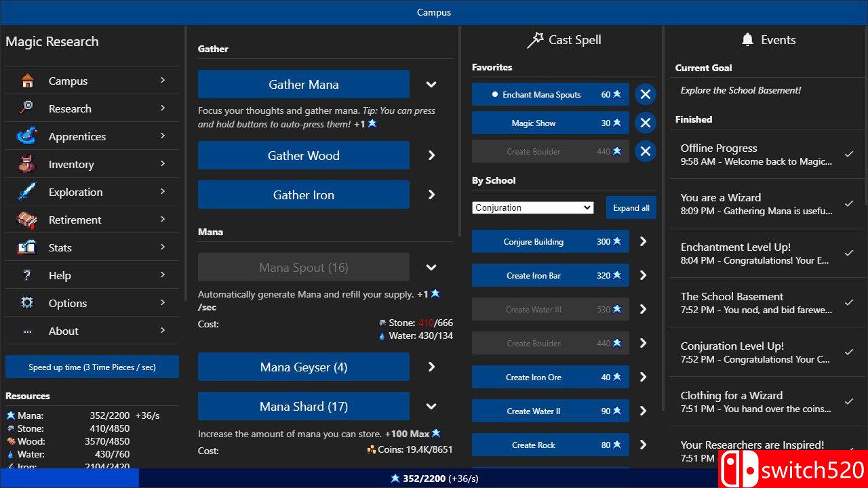This screenshot has width=868, height=488.
Task: Click the Options gear icon
Action: (27, 303)
